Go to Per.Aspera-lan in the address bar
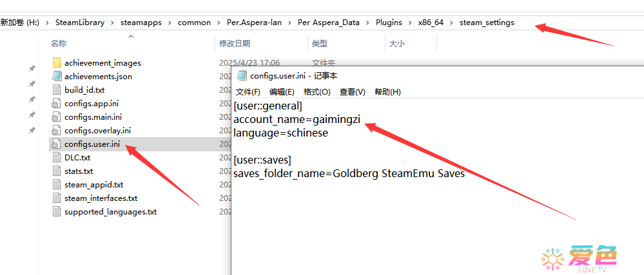 (254, 23)
